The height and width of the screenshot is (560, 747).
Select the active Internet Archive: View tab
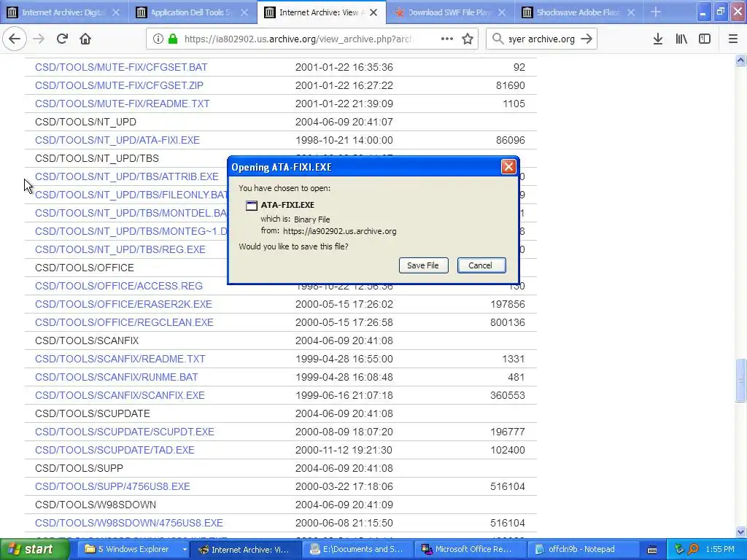(x=320, y=12)
